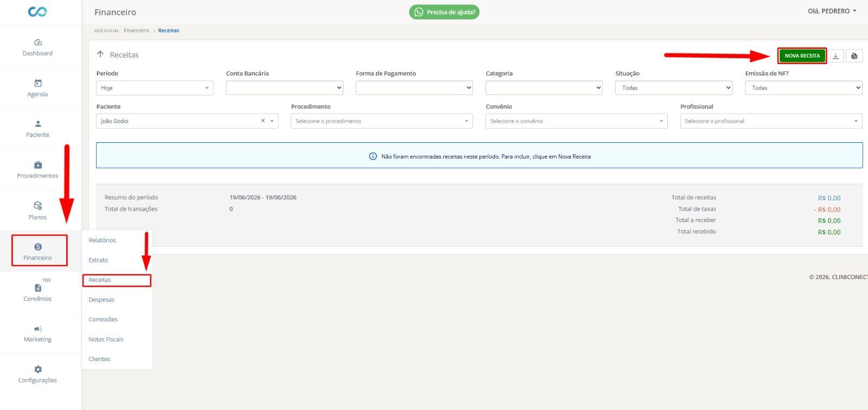Select Notas Fiscais in the submenu

coord(106,339)
